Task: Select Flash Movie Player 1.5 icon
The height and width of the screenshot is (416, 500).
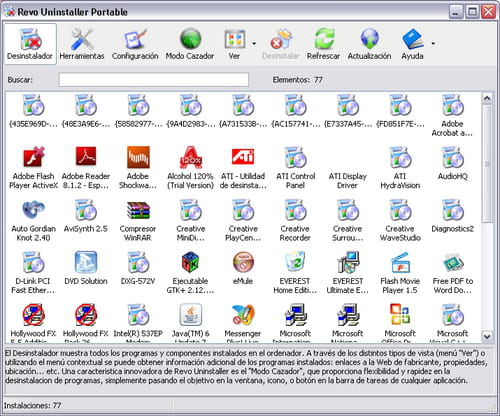Action: click(400, 262)
